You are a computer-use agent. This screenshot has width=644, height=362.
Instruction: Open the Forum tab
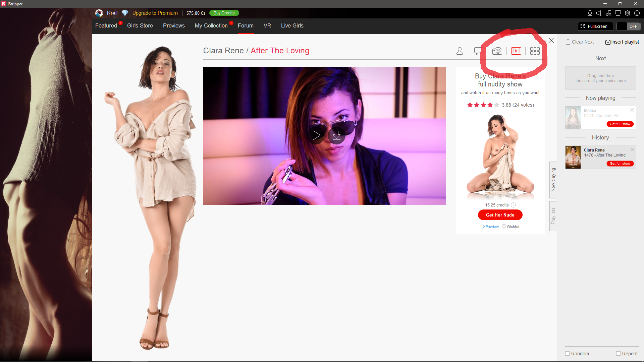(246, 26)
